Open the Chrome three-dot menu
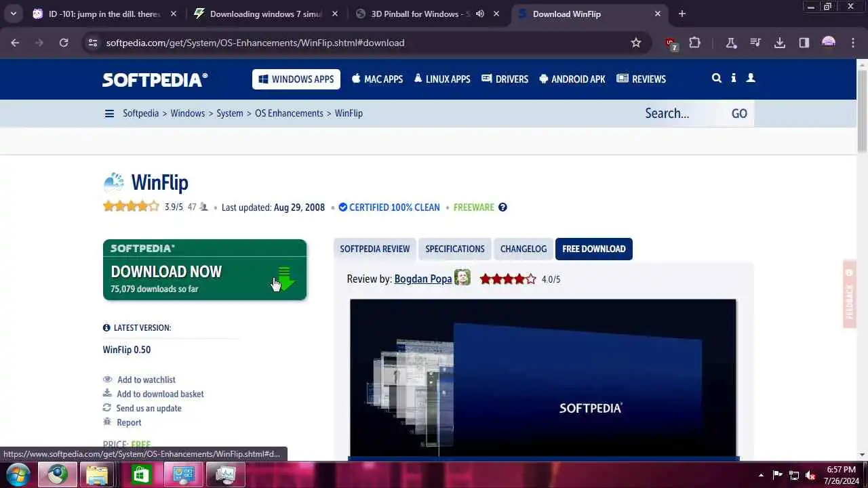Screen dimensions: 868x488 pyautogui.click(x=852, y=43)
